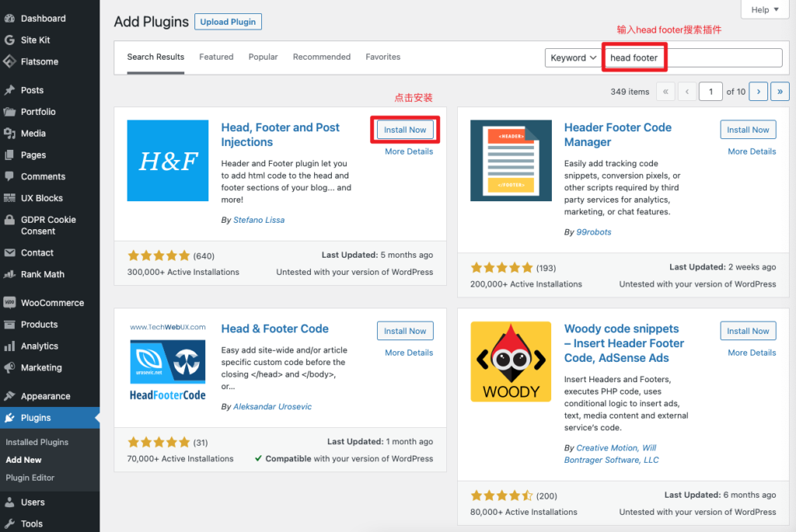Image resolution: width=796 pixels, height=532 pixels.
Task: Click the HeadFooterCode plugin logo
Action: click(x=168, y=362)
